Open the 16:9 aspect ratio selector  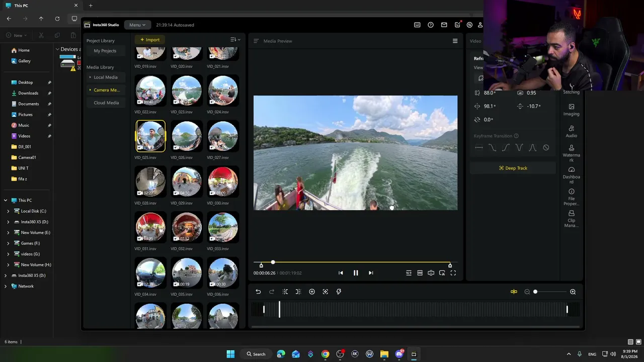tap(409, 273)
